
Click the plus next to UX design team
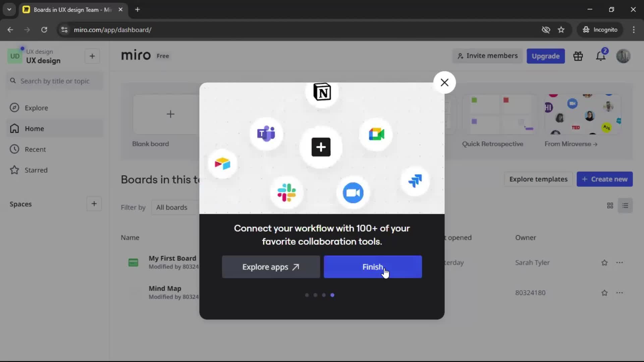(92, 56)
